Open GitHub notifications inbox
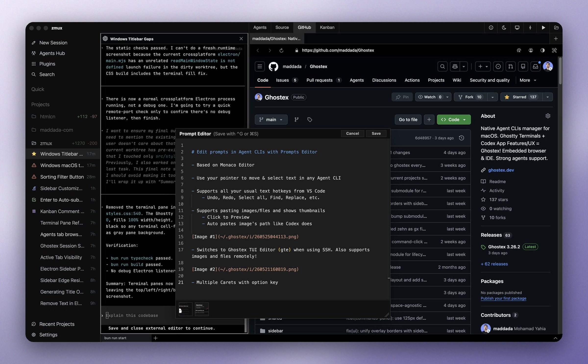The image size is (588, 364). pyautogui.click(x=536, y=66)
